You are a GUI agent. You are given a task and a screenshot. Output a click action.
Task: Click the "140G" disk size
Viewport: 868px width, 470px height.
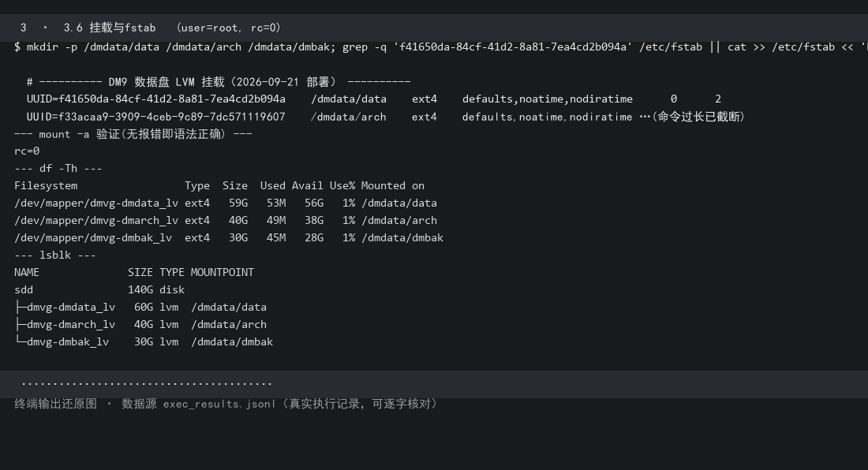coord(140,289)
